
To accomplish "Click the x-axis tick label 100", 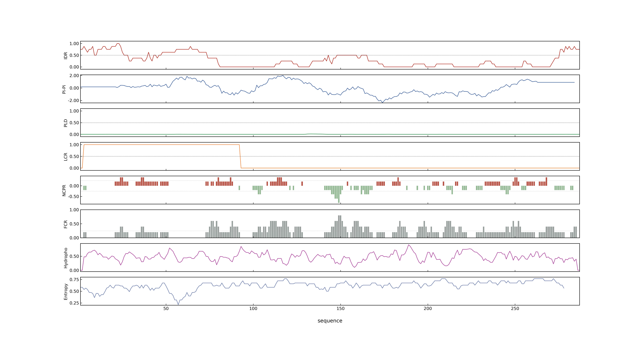I will pos(253,309).
